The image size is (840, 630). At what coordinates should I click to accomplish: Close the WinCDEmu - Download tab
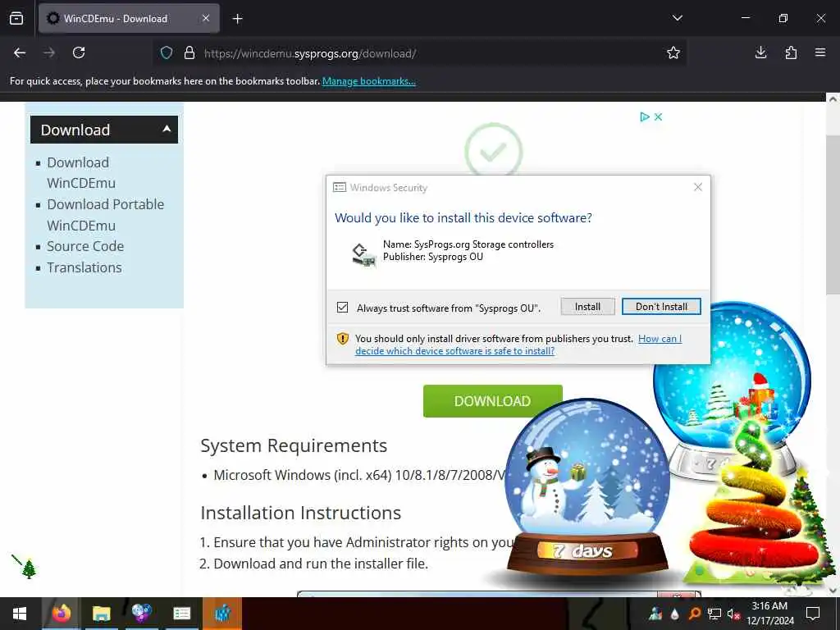[x=206, y=18]
